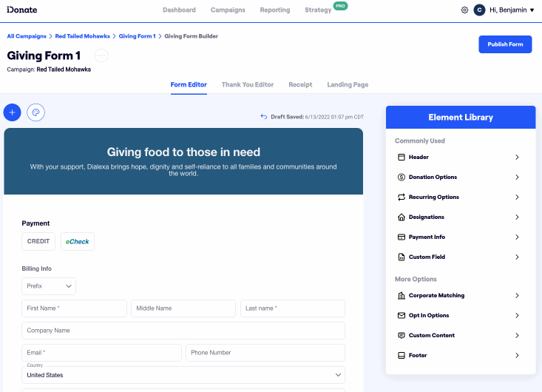
Task: Select the CREDIT payment option
Action: point(38,241)
